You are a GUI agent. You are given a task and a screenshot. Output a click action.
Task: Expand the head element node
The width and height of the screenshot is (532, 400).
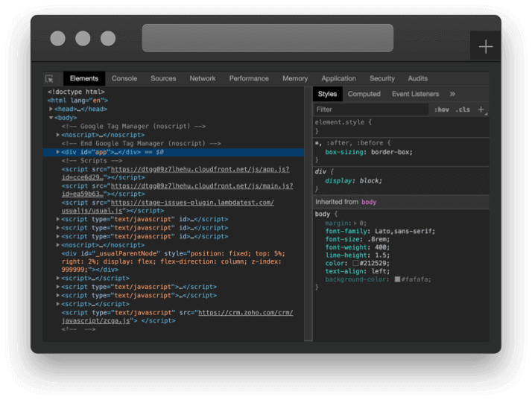[x=51, y=109]
